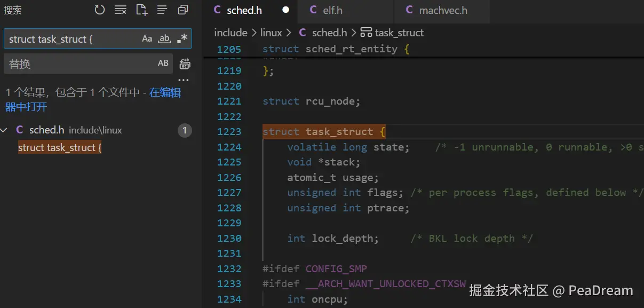Click line number 1223
Screen dimensions: 644x308
tap(229, 132)
